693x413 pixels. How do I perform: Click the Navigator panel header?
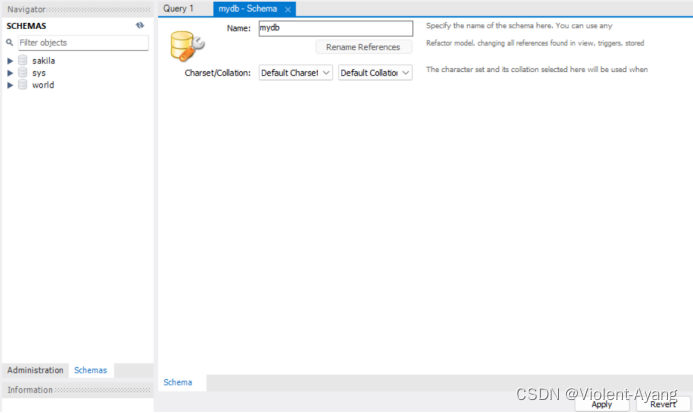78,9
